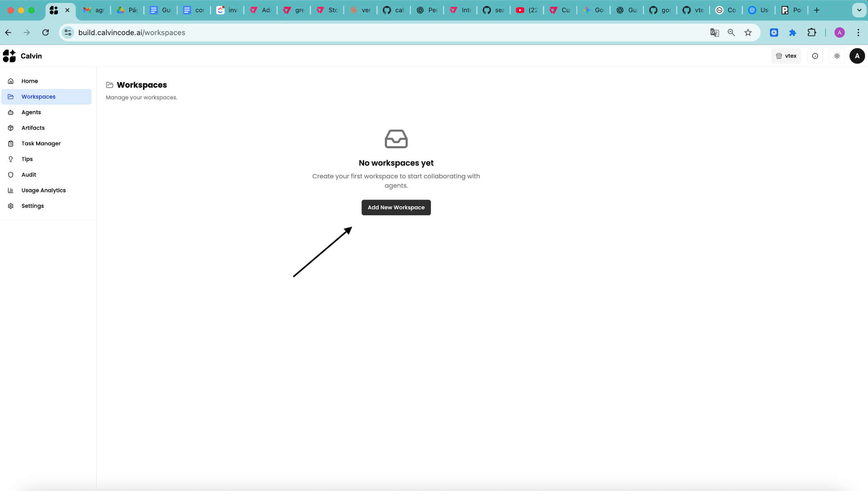Open the info circle icon in header
This screenshot has width=868, height=491.
[x=815, y=56]
